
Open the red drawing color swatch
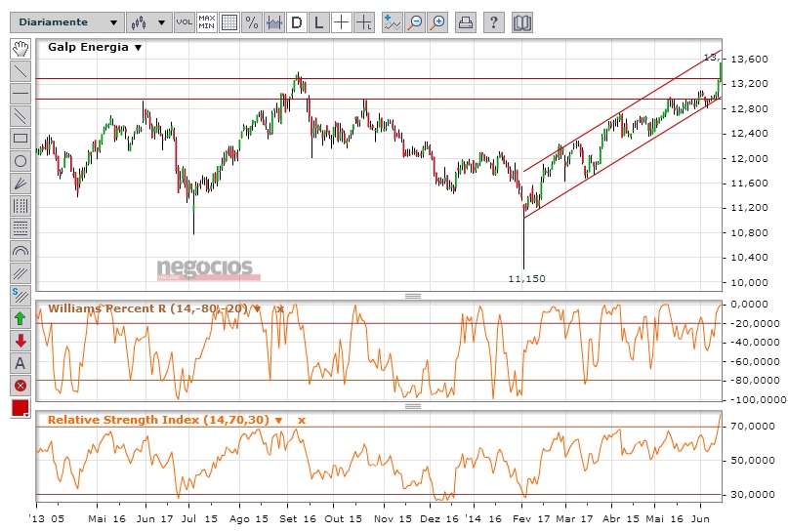coord(21,408)
